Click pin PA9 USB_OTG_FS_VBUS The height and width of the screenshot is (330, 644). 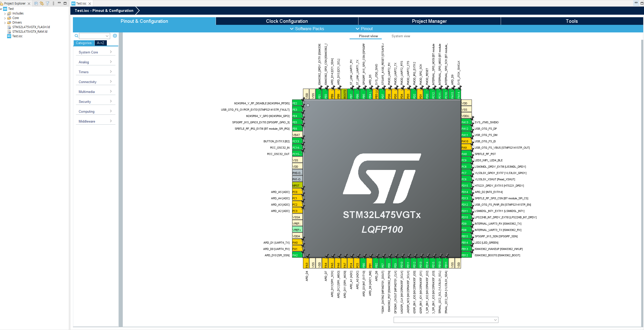[x=466, y=148]
